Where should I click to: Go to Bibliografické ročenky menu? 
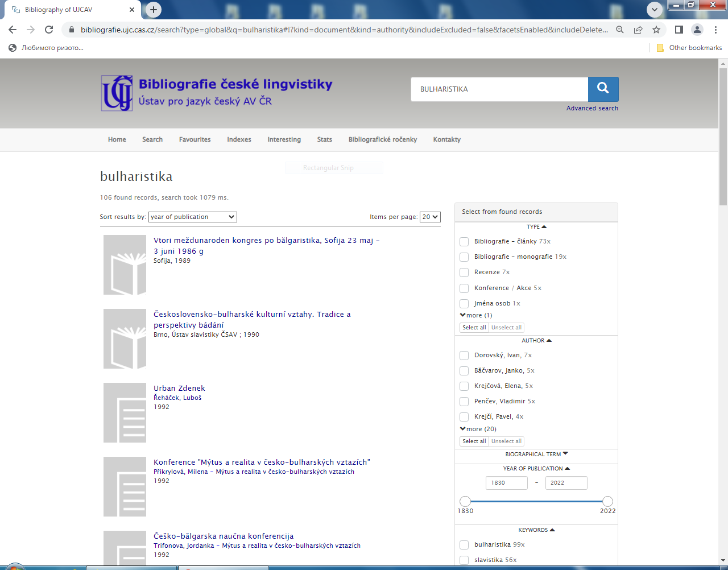pos(382,139)
